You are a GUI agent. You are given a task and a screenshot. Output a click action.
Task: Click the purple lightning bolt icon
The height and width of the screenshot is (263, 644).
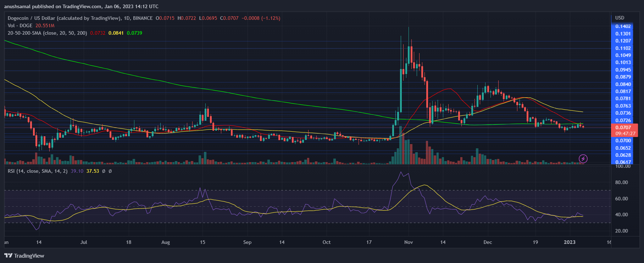583,159
